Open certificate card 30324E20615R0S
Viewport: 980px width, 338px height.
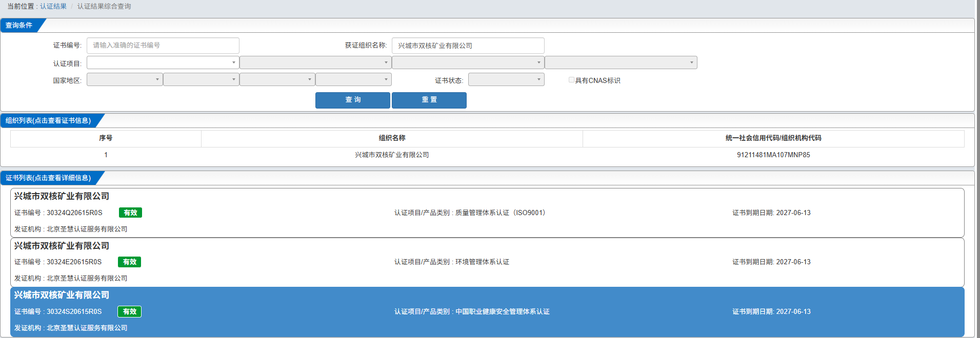(x=487, y=262)
